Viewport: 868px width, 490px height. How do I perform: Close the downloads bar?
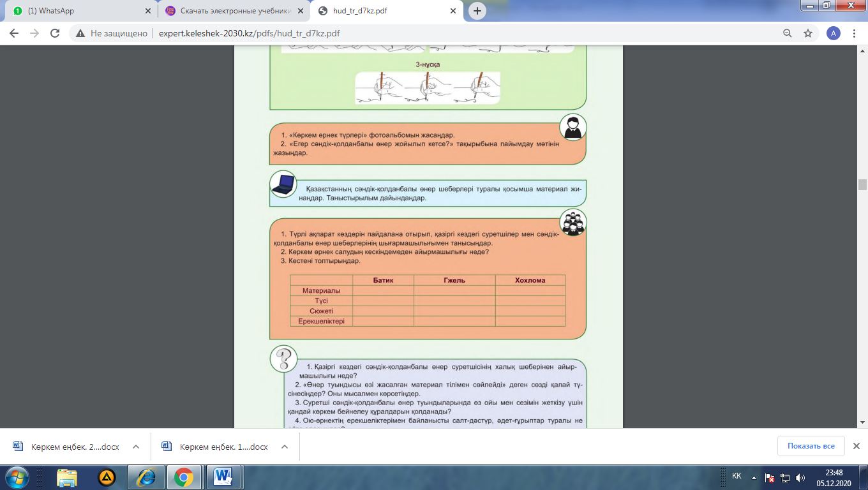point(857,446)
